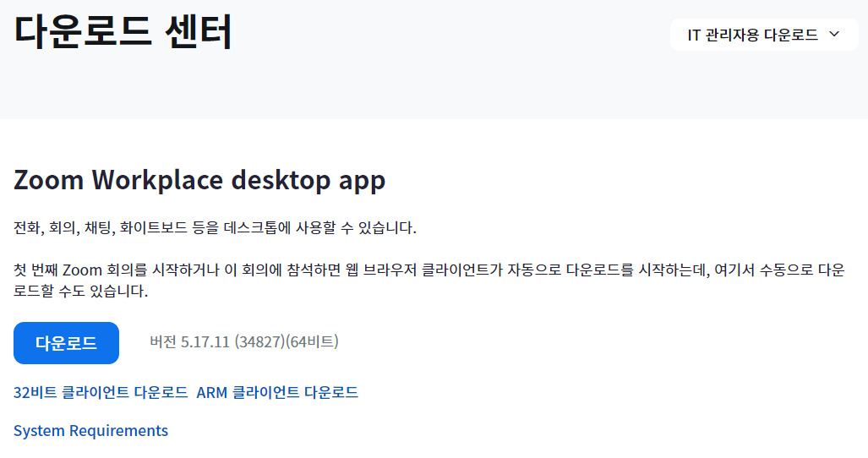Screen dimensions: 868x458
Task: Click the blue 다운로드 button
Action: tap(67, 343)
